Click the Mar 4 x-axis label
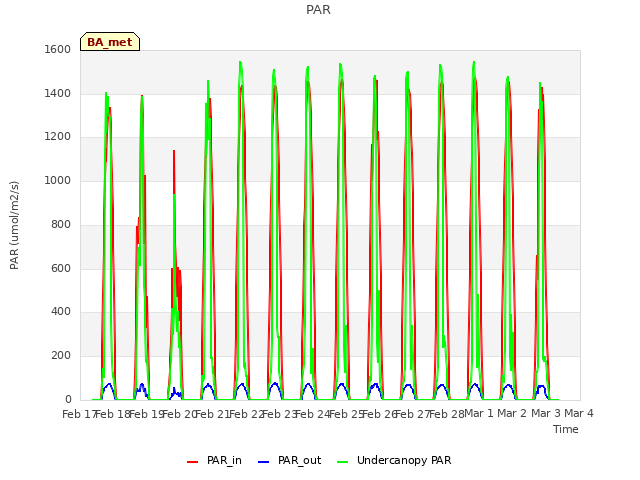Image resolution: width=640 pixels, height=480 pixels. coord(579,413)
